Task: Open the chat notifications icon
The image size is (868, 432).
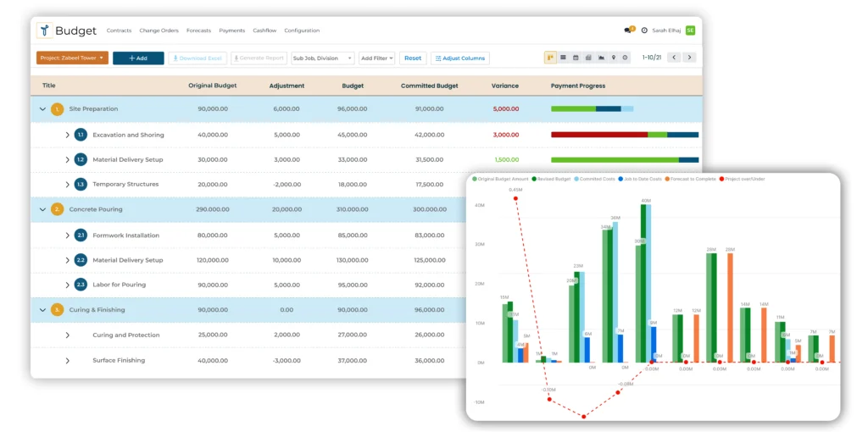Action: click(x=628, y=30)
